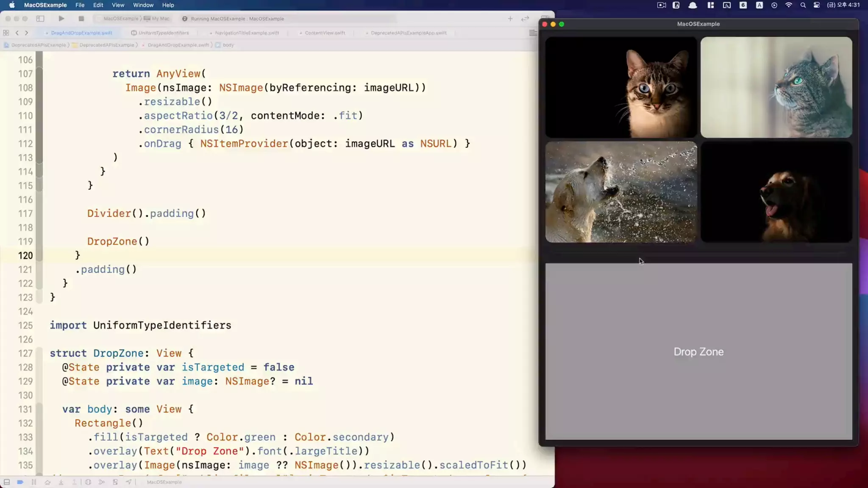Open the My Mac destination selector

pyautogui.click(x=160, y=19)
